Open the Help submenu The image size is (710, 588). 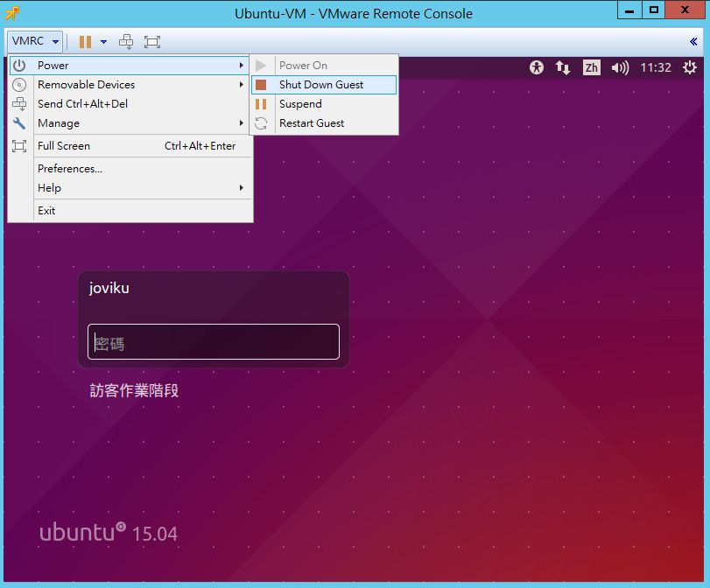[x=49, y=188]
